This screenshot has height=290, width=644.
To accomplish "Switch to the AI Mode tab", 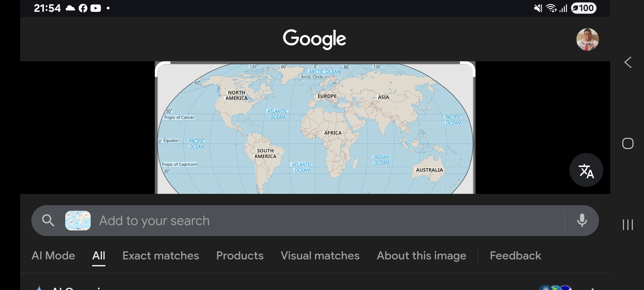I will tap(53, 256).
